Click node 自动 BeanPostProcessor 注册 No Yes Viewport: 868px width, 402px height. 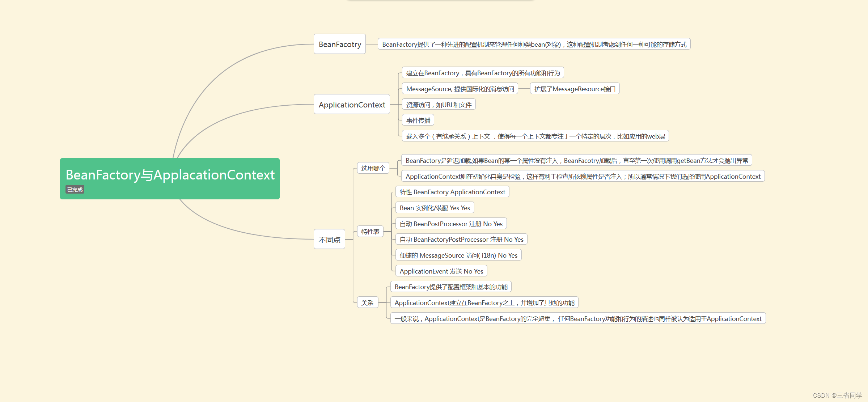click(451, 224)
